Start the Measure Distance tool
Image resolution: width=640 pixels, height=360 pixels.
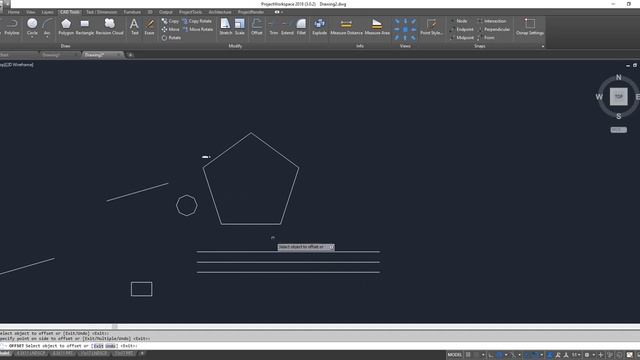coord(346,27)
